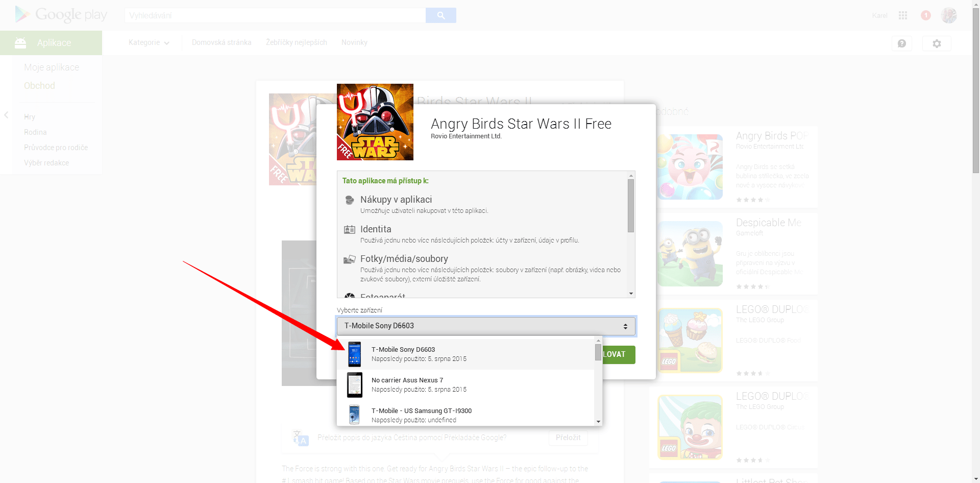The image size is (980, 483).
Task: Click the Aplikace section header
Action: pos(51,43)
